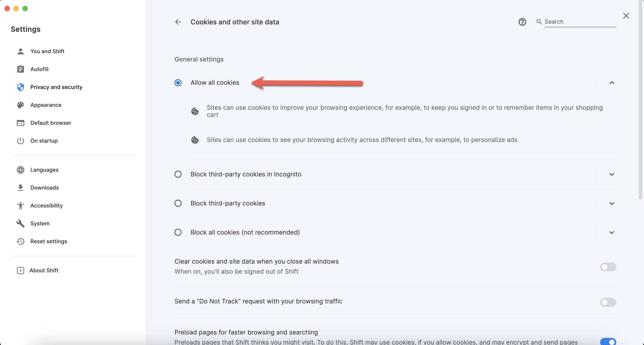Viewport: 644px width, 345px height.
Task: Click the Accessibility figure icon
Action: pyautogui.click(x=21, y=205)
